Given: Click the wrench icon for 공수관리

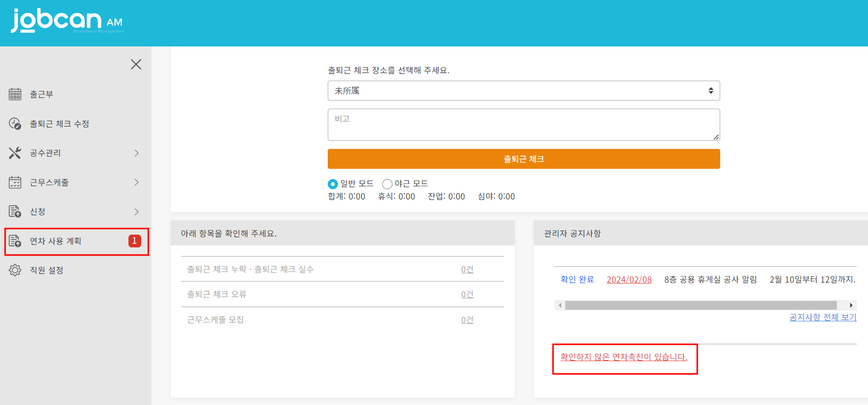Looking at the screenshot, I should (15, 153).
